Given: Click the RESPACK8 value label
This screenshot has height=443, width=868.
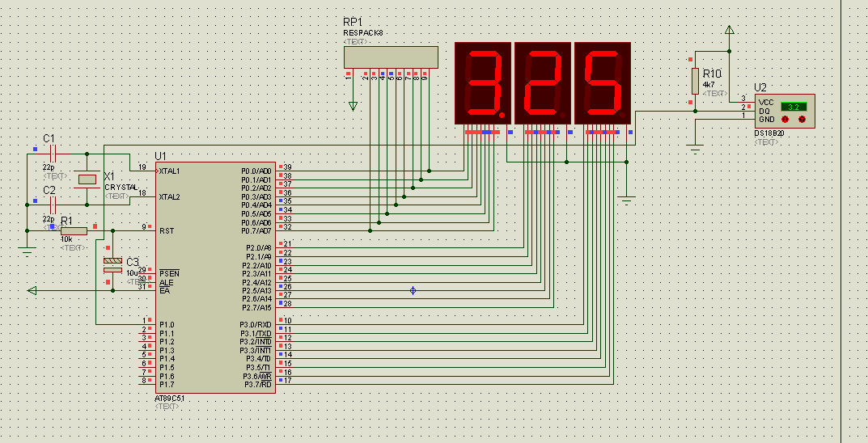Looking at the screenshot, I should tap(362, 33).
